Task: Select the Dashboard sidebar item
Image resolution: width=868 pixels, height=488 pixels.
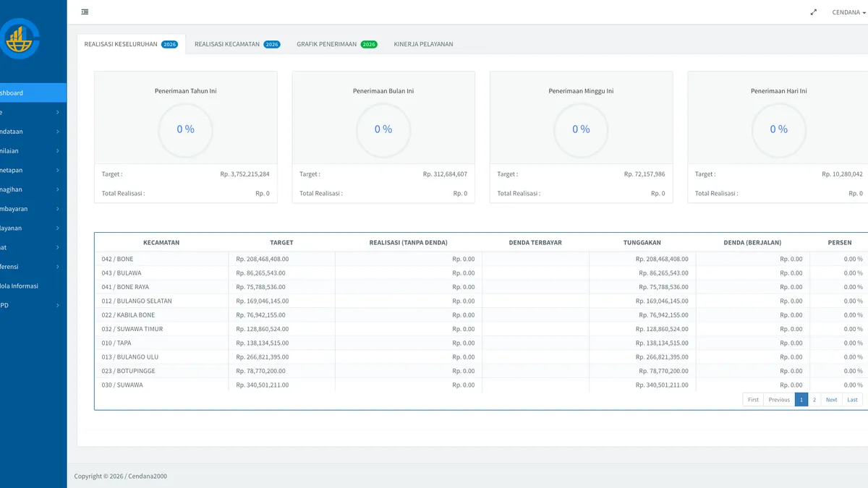Action: click(33, 93)
